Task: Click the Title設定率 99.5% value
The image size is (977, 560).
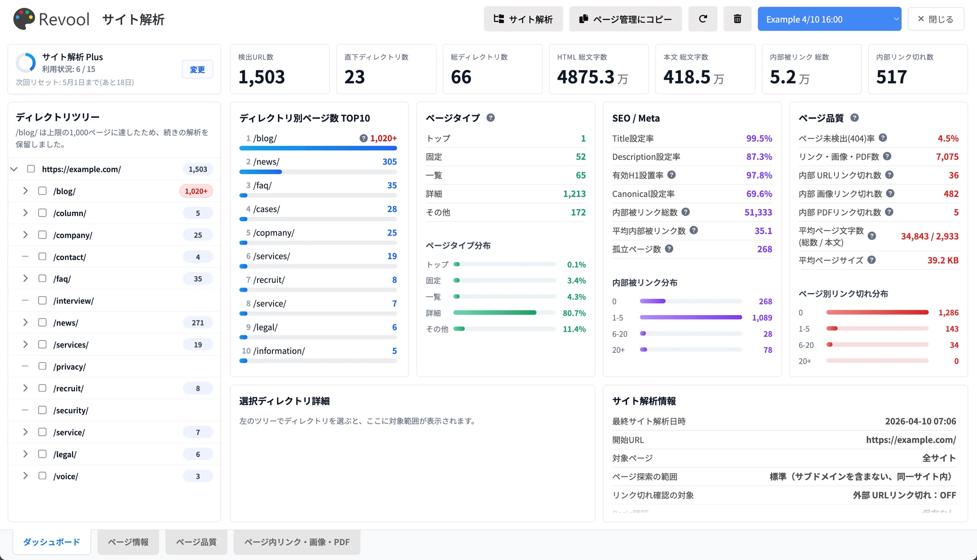Action: (759, 138)
